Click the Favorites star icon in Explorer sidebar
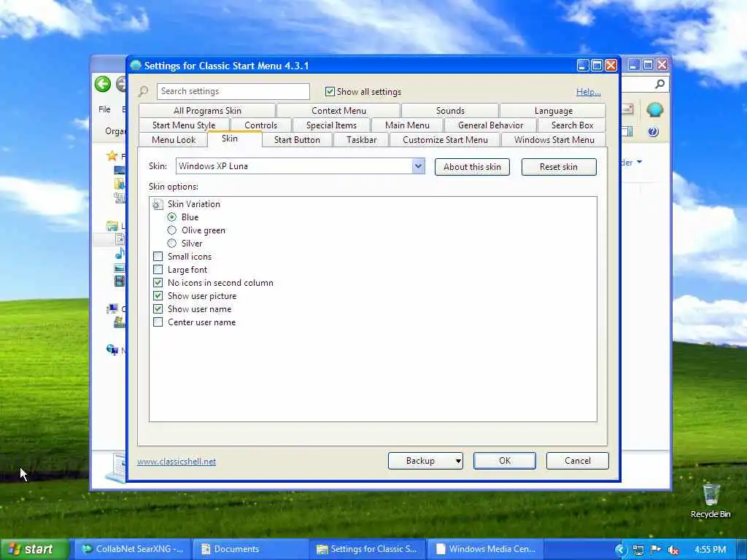 [x=112, y=156]
